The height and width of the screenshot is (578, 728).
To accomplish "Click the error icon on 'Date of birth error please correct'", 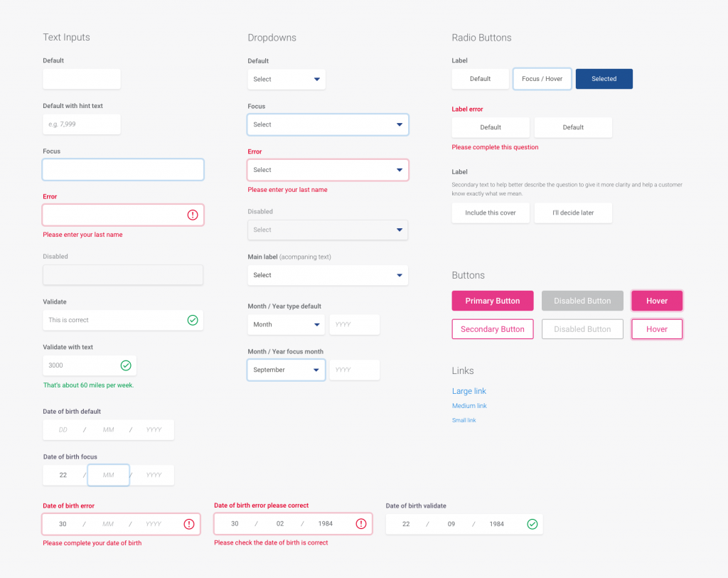I will click(x=361, y=523).
